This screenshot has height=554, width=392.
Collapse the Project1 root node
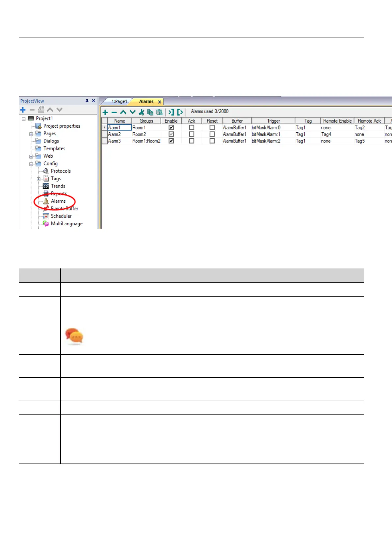coord(24,119)
